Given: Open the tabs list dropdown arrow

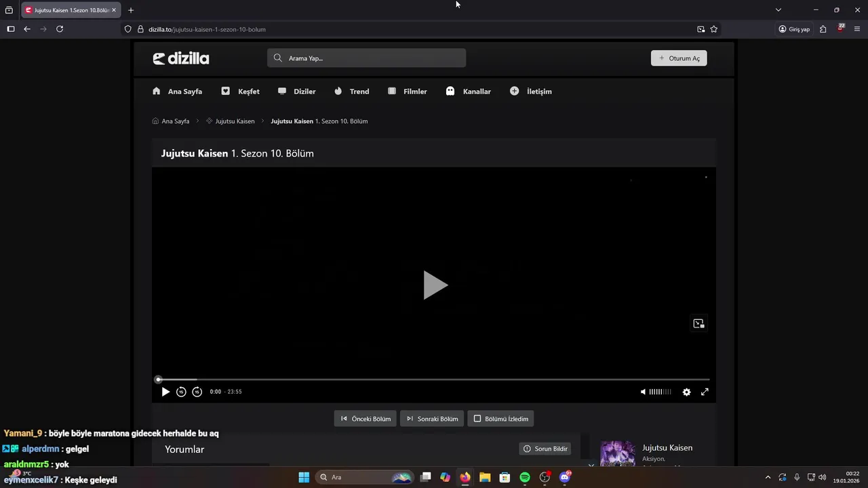Looking at the screenshot, I should pos(778,10).
